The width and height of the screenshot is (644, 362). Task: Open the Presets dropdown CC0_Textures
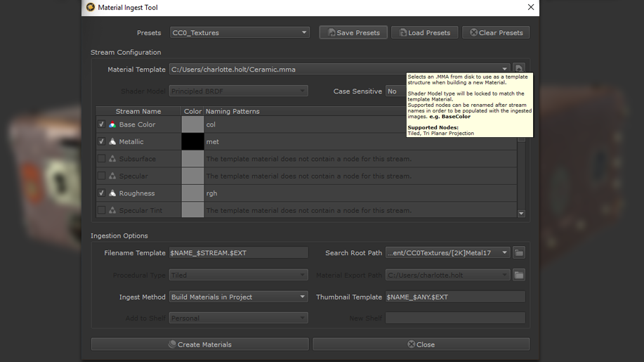point(239,32)
